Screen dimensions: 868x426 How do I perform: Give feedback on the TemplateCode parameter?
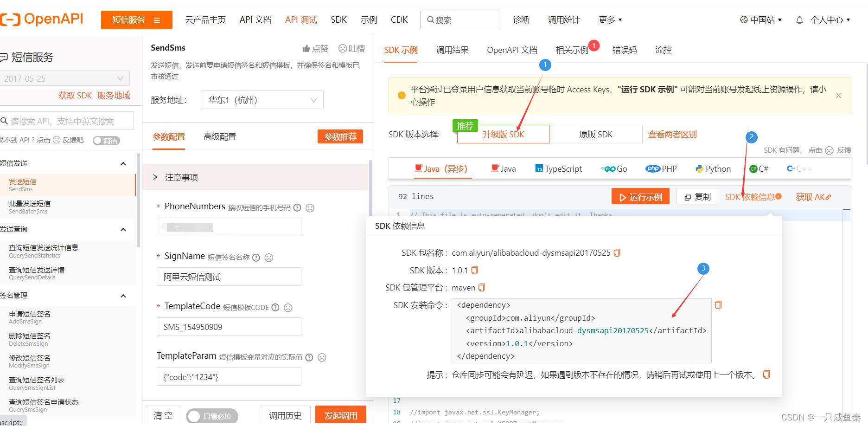coord(288,308)
